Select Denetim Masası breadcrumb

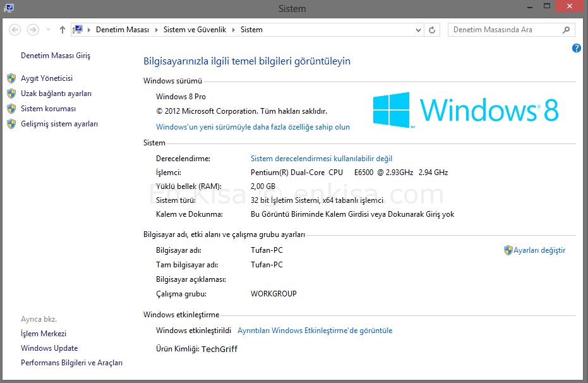coord(123,30)
